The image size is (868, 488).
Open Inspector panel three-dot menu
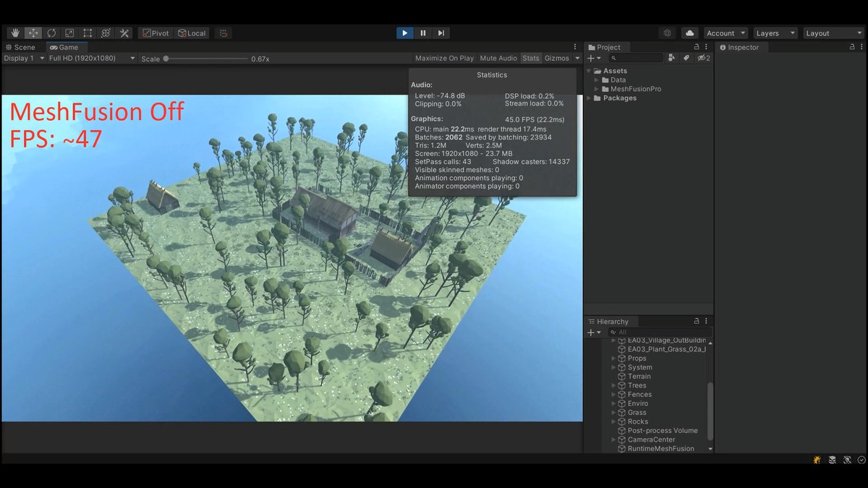coord(861,47)
